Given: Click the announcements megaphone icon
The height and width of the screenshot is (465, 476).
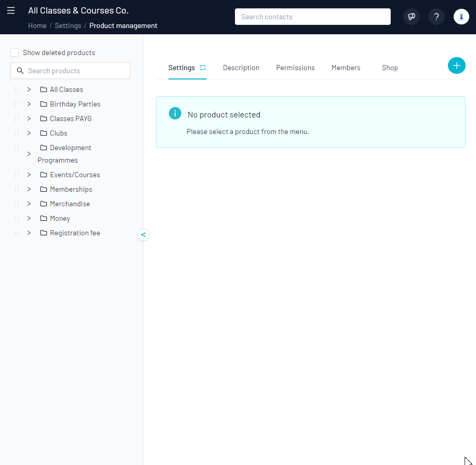Looking at the screenshot, I should click(x=412, y=17).
